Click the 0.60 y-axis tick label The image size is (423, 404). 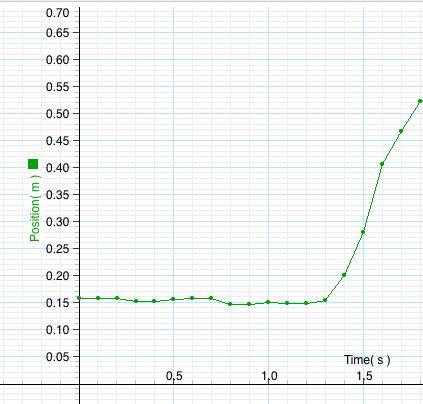pyautogui.click(x=57, y=60)
